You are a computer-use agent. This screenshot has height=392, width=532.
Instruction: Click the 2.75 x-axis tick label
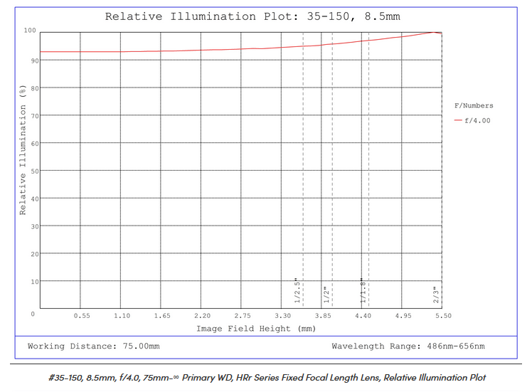coord(243,315)
